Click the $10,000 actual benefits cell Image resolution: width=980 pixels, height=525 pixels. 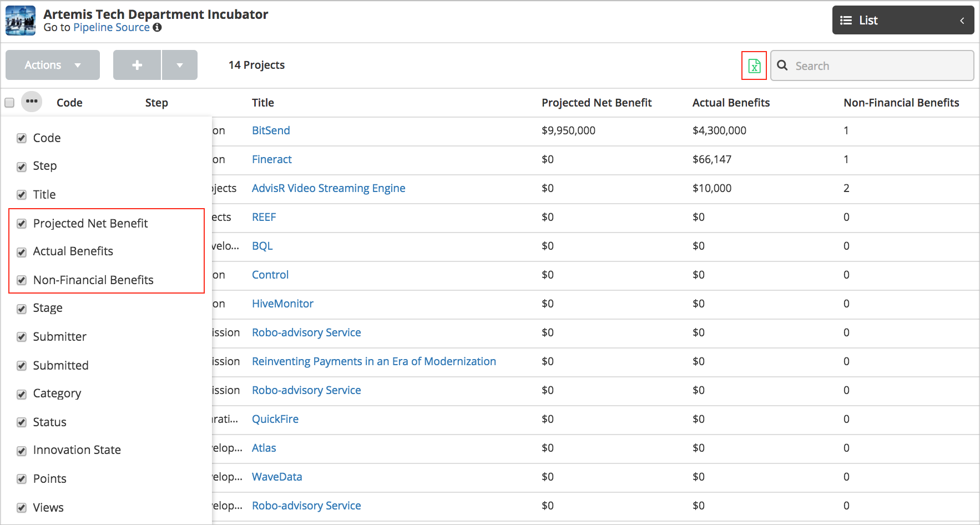pos(712,188)
